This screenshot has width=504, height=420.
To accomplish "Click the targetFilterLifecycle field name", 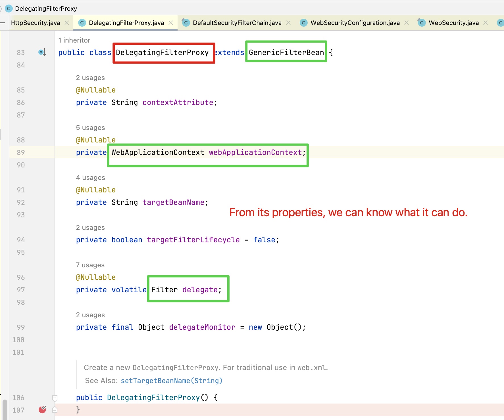I will click(x=193, y=240).
